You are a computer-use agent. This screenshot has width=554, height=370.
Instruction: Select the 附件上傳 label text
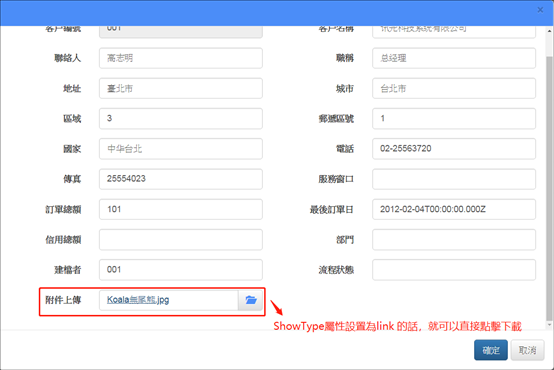tap(63, 300)
